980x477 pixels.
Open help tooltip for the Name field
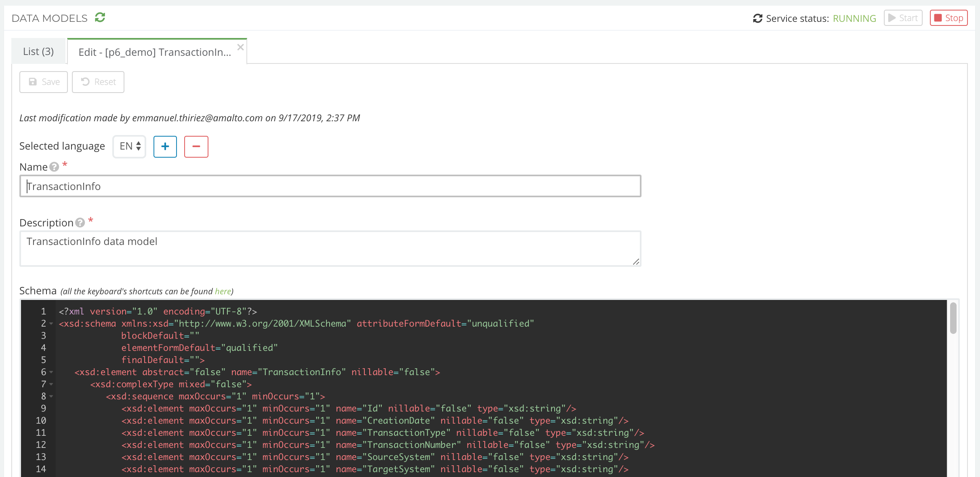point(54,167)
